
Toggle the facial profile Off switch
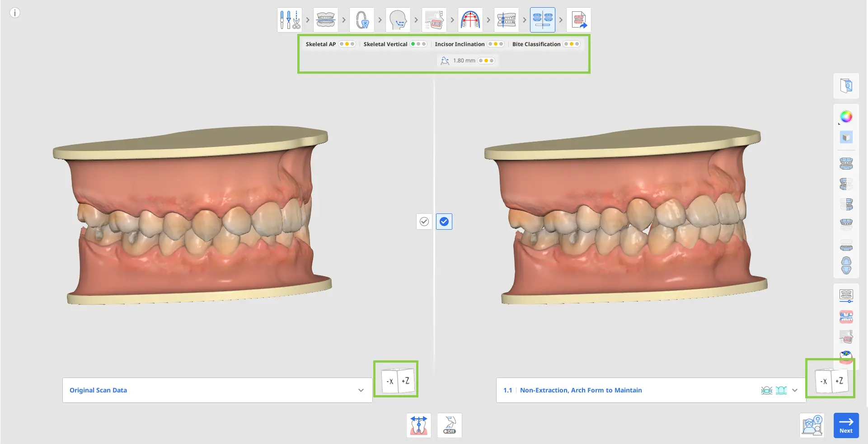[450, 425]
